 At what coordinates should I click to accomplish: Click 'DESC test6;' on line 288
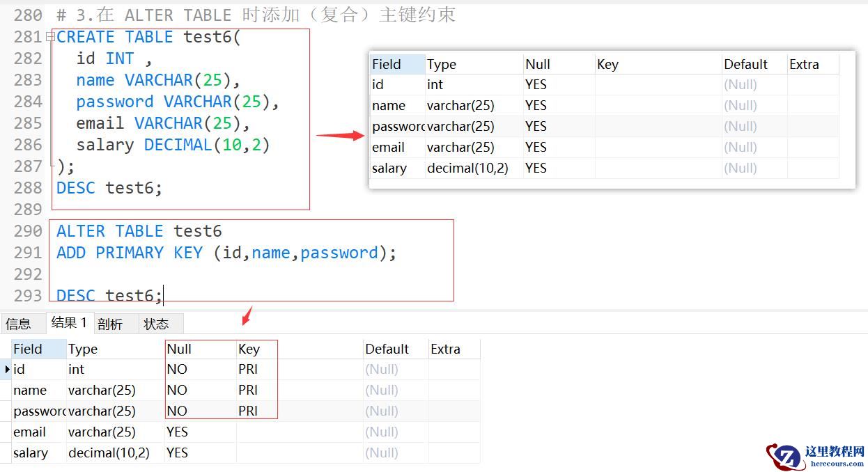109,188
